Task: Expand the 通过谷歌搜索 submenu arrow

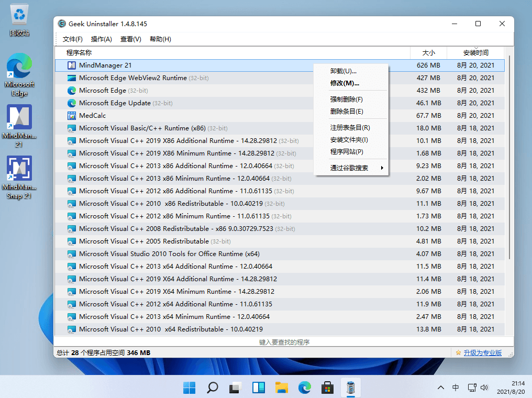Action: [x=382, y=168]
